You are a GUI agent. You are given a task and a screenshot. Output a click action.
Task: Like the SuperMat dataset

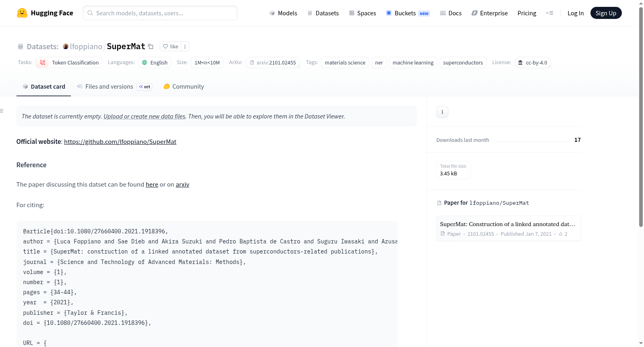point(170,46)
